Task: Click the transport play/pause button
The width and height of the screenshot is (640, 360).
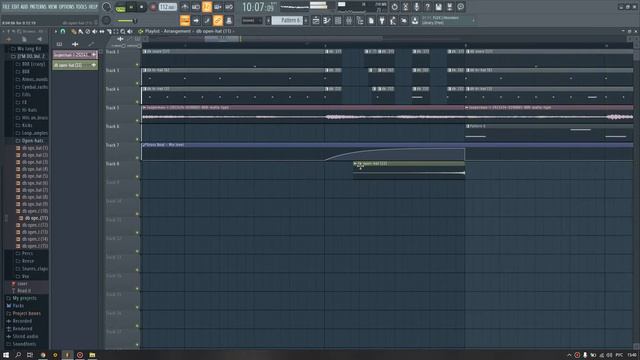Action: click(131, 7)
